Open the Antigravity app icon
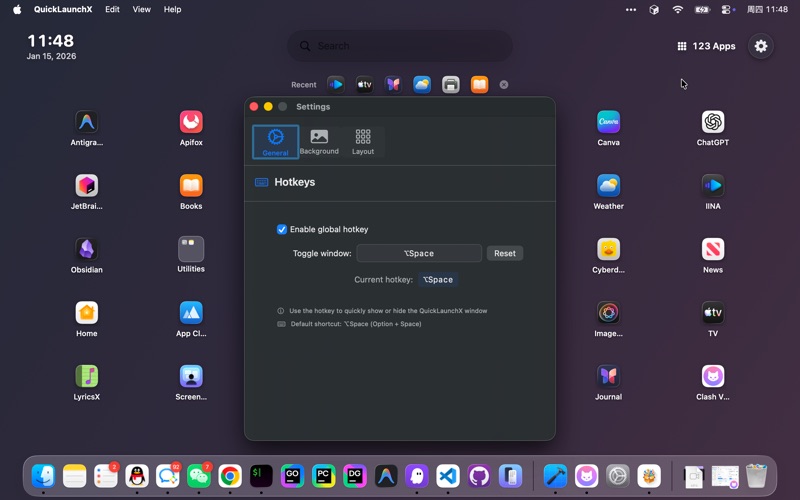The width and height of the screenshot is (800, 500). [87, 122]
